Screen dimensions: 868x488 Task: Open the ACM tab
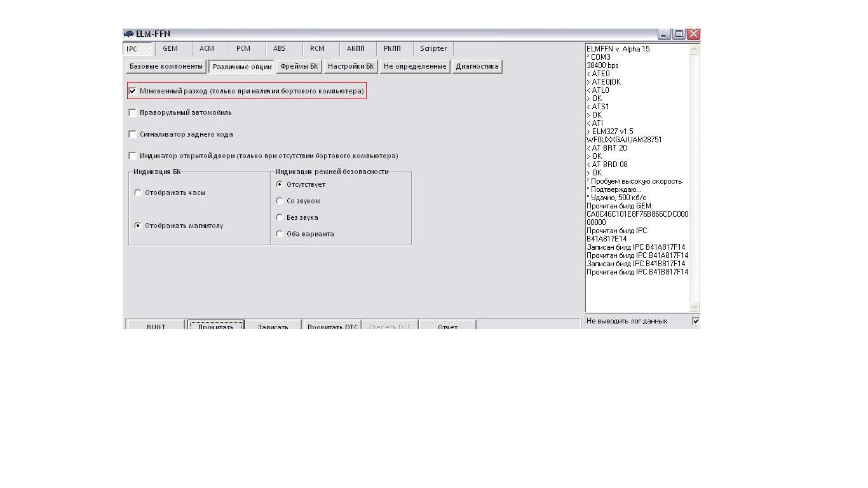click(207, 48)
